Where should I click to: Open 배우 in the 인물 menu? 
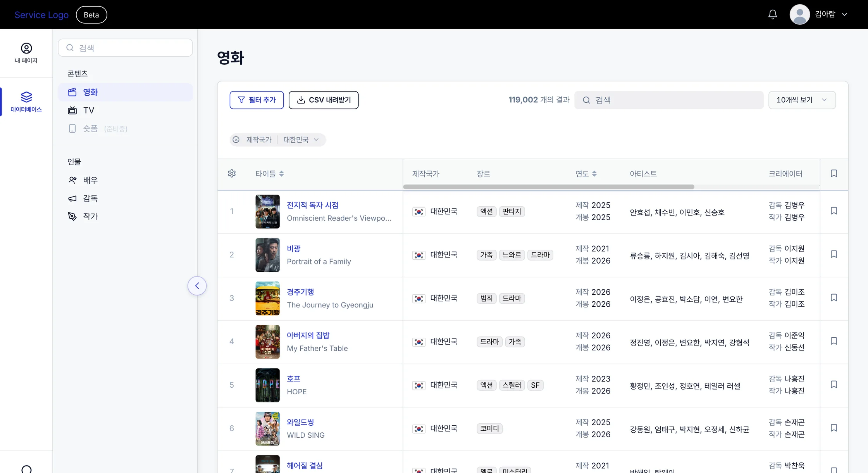click(x=125, y=180)
